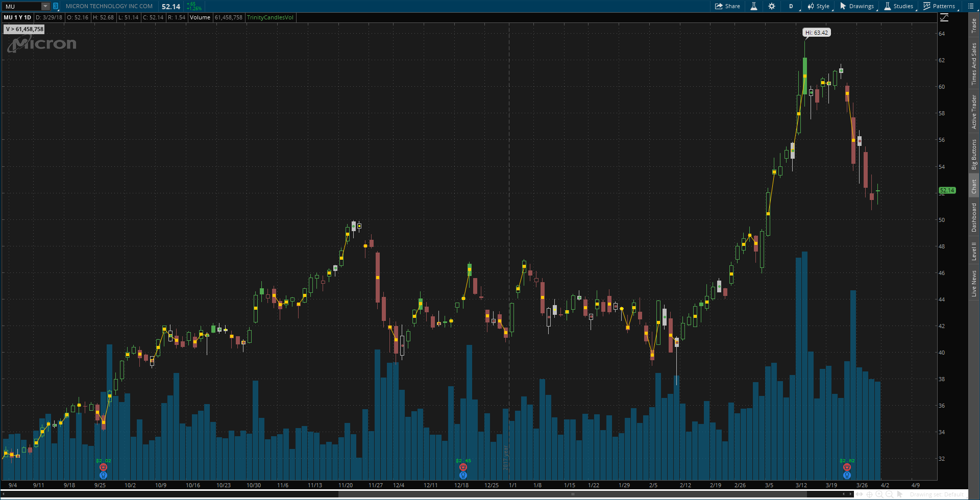Select the Times And Sales sidebar tab
The image size is (980, 500).
[x=974, y=64]
